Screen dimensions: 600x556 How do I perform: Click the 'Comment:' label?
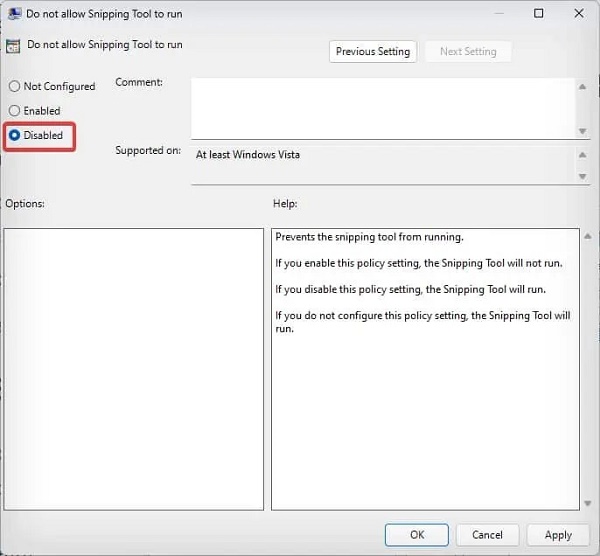click(x=139, y=82)
